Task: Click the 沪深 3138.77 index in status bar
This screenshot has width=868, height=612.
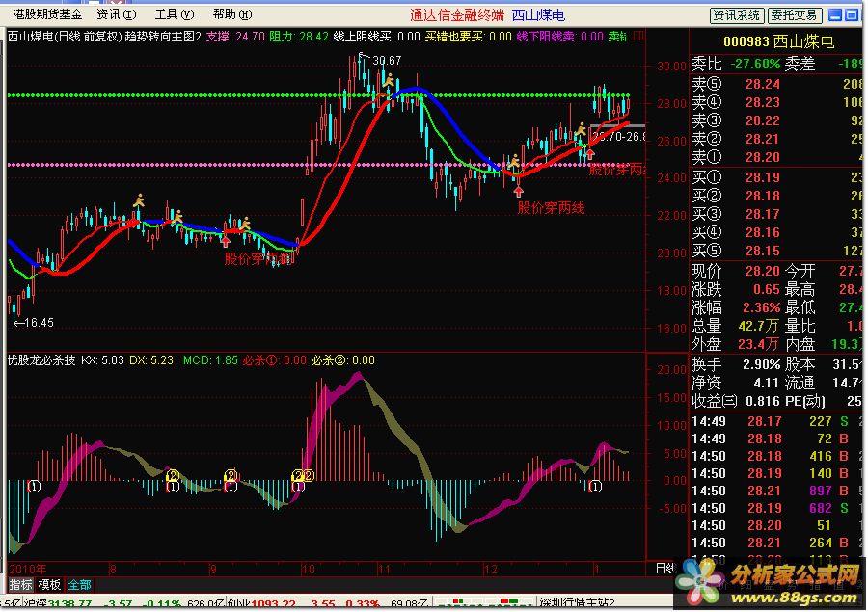Action: point(58,603)
